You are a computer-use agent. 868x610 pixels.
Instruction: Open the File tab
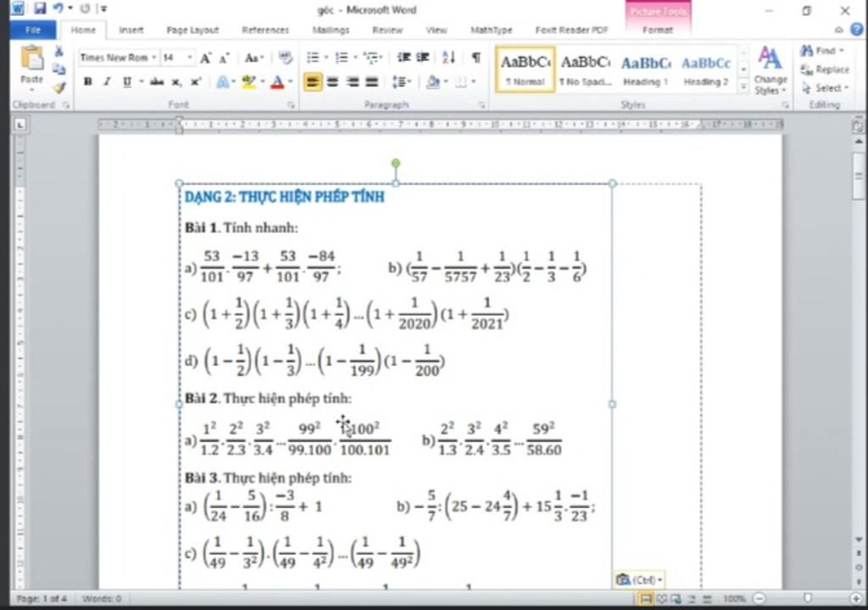point(33,30)
